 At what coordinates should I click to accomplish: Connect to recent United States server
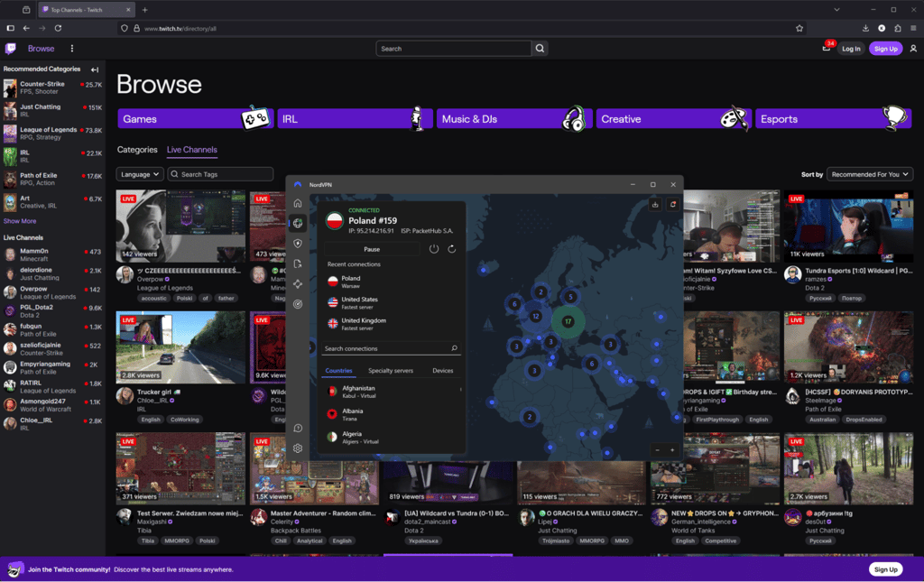pyautogui.click(x=391, y=303)
